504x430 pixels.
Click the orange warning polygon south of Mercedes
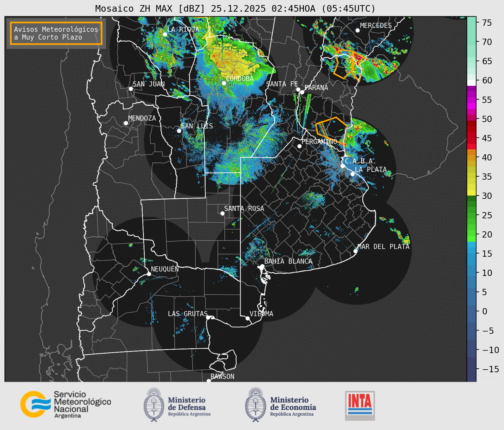click(x=350, y=66)
